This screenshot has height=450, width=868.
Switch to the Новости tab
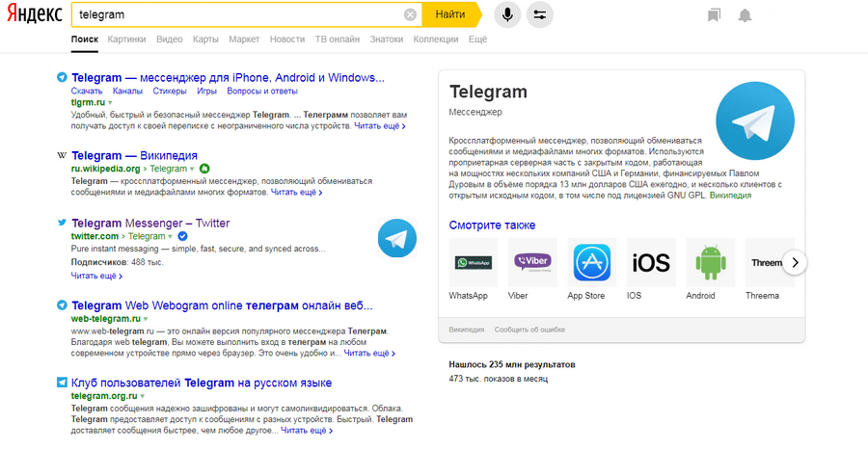click(287, 40)
